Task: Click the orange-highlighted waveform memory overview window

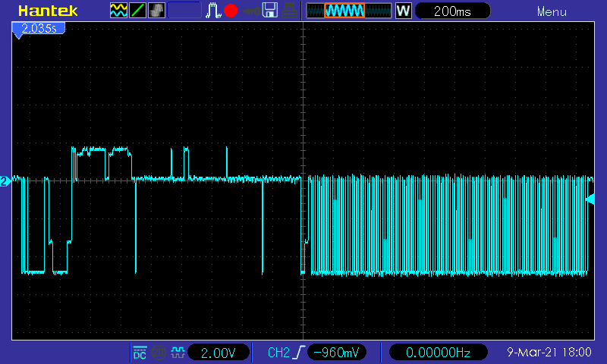Action: [x=344, y=11]
